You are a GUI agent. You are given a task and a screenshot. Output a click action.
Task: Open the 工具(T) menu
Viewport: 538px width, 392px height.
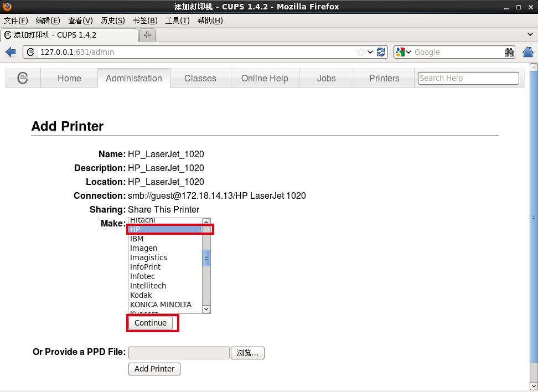pos(177,20)
